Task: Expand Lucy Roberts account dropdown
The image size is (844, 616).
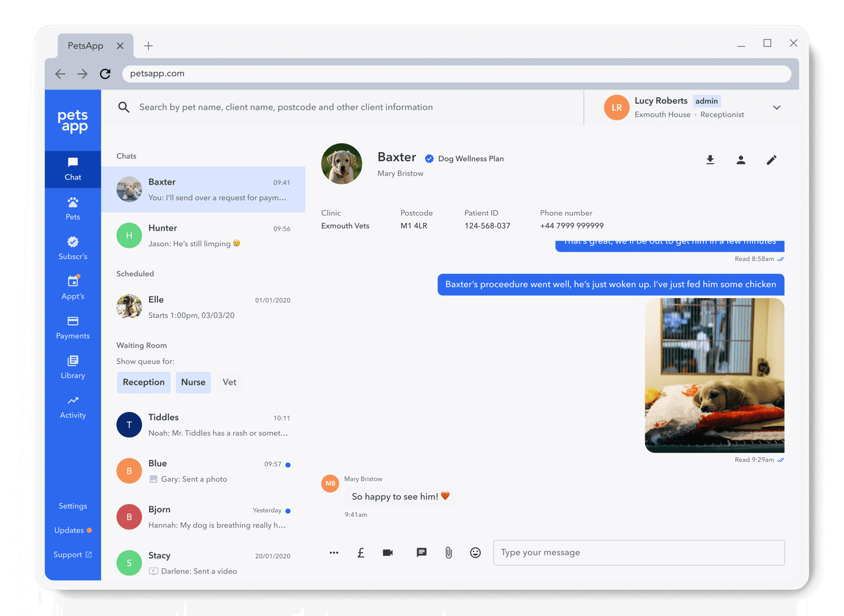Action: [776, 108]
